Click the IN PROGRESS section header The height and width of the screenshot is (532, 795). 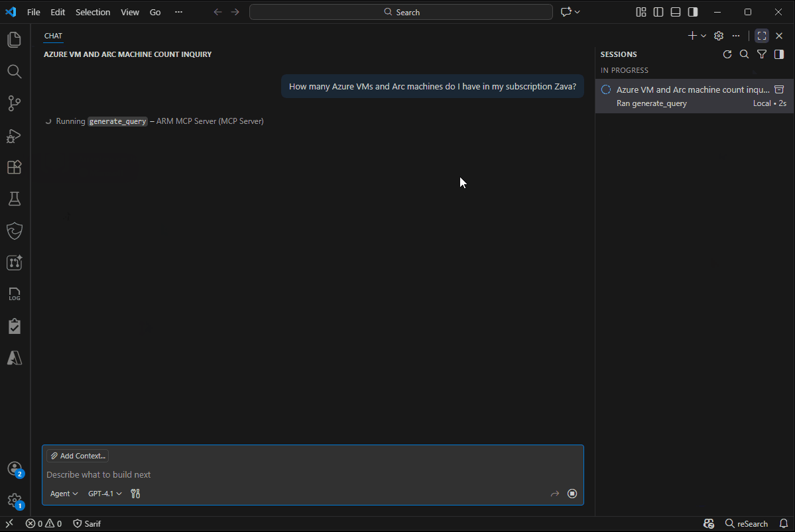click(x=625, y=70)
